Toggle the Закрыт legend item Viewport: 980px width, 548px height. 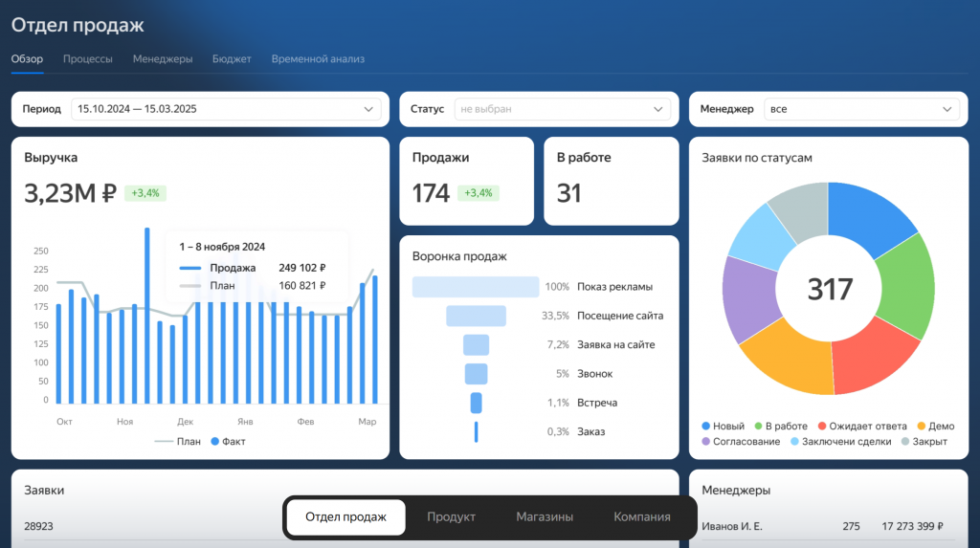point(924,441)
